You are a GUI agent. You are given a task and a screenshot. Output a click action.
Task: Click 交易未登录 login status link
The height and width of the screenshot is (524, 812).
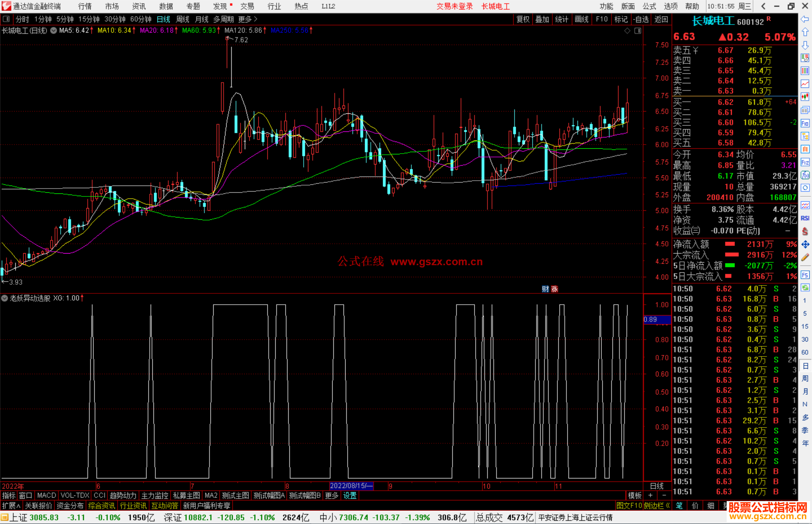pos(454,6)
